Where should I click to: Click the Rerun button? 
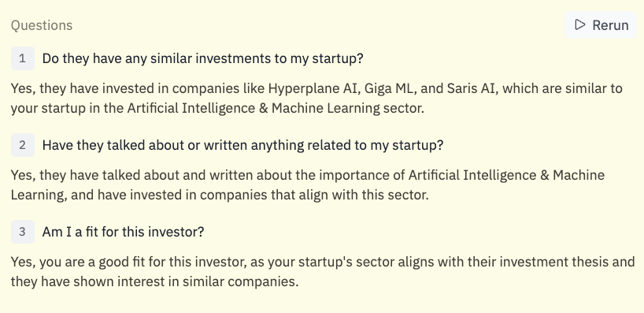[601, 25]
